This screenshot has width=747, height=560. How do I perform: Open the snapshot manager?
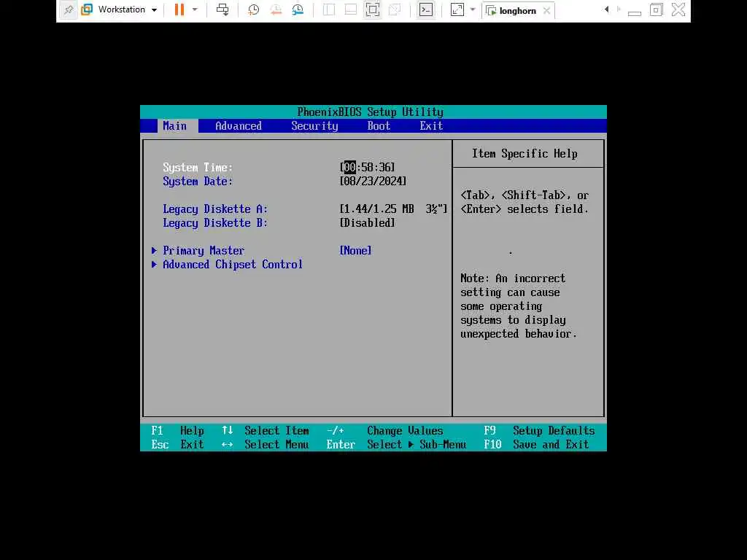tap(298, 9)
